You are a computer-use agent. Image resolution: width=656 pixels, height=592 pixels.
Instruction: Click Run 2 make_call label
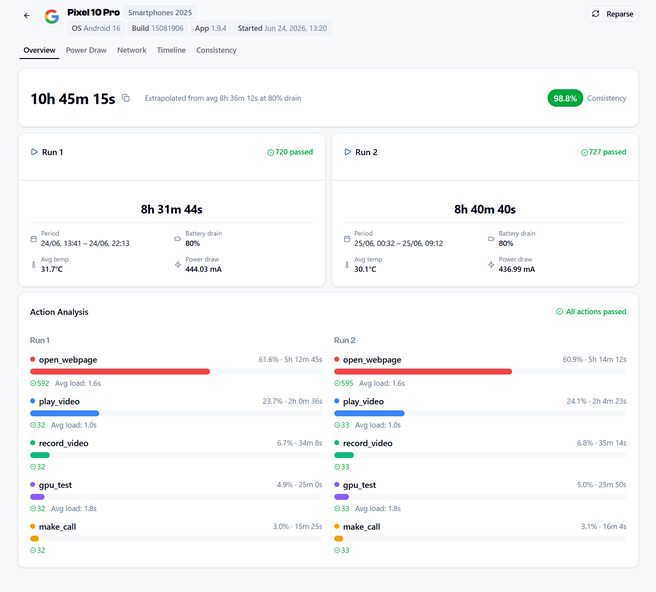click(361, 527)
